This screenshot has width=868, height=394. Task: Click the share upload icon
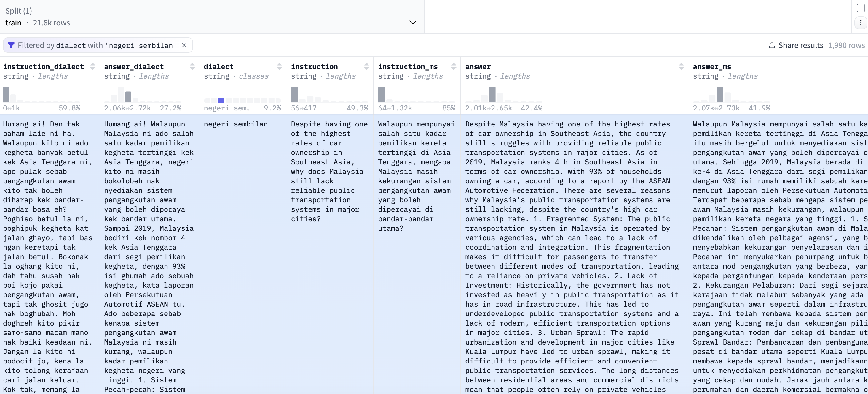(772, 45)
